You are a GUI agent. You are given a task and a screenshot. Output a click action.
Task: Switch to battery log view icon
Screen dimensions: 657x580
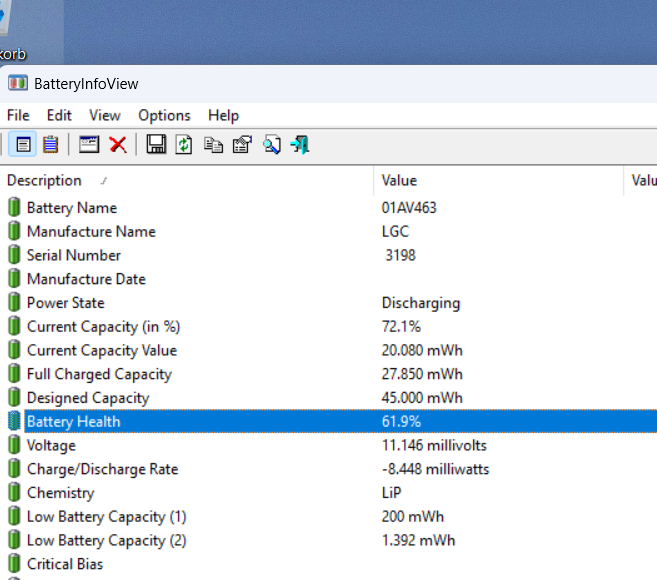[50, 145]
